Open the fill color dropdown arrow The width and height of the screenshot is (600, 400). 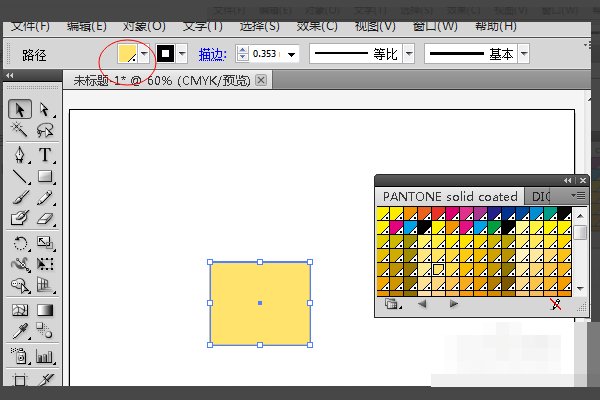[146, 54]
